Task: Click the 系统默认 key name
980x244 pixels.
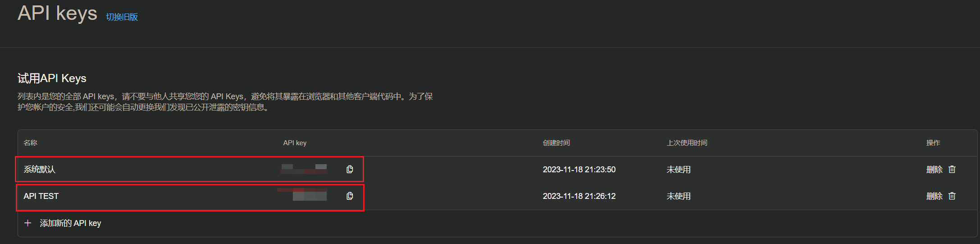Action: (40, 169)
